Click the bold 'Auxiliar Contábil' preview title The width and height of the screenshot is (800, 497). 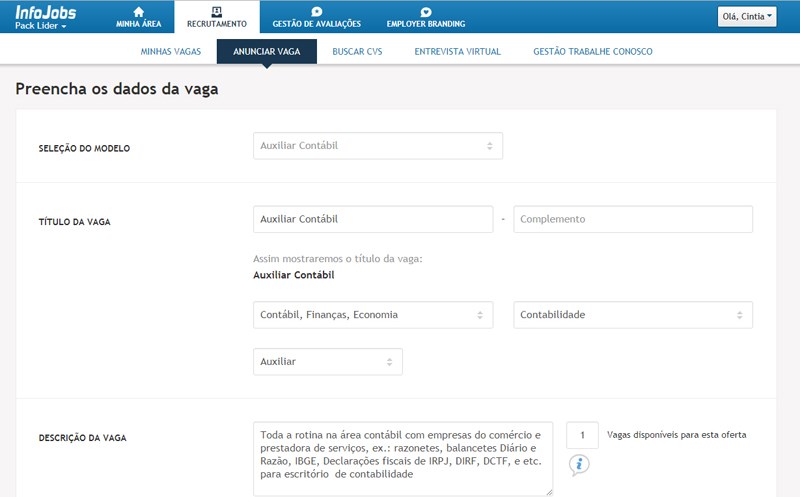click(294, 275)
